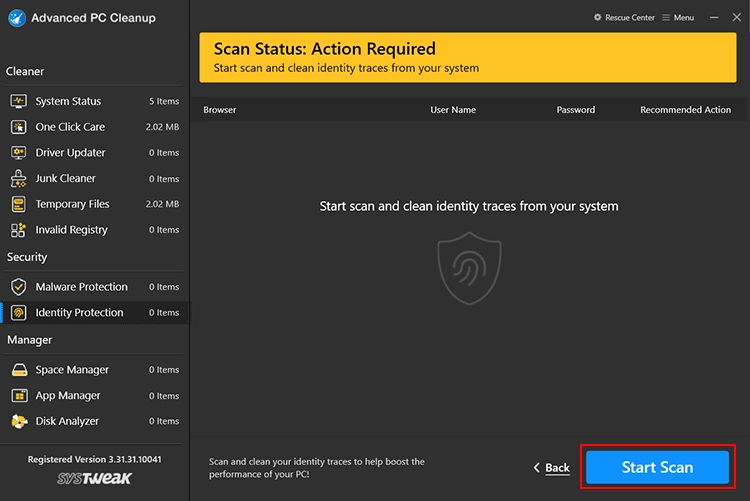Click the Systweak logo at bottom left
Screen dimensions: 750x501
[x=94, y=479]
